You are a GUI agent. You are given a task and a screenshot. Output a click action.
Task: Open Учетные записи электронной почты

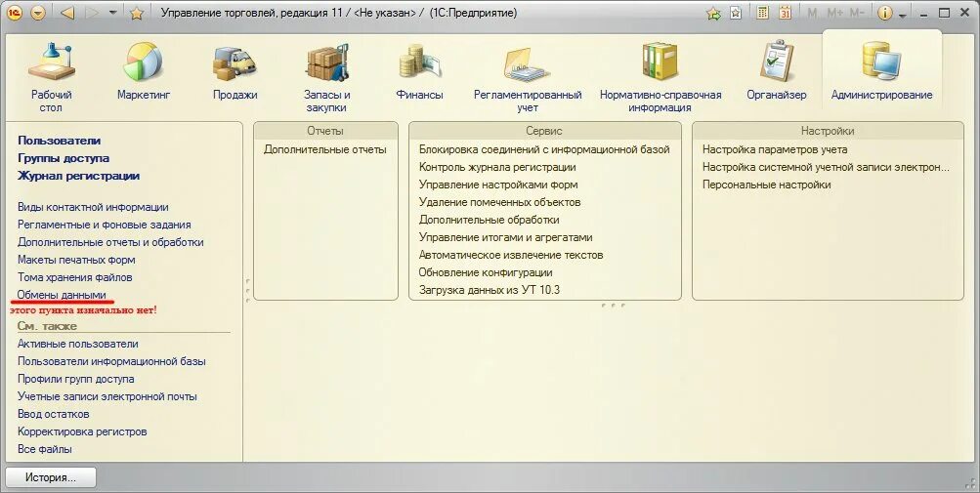tap(107, 396)
